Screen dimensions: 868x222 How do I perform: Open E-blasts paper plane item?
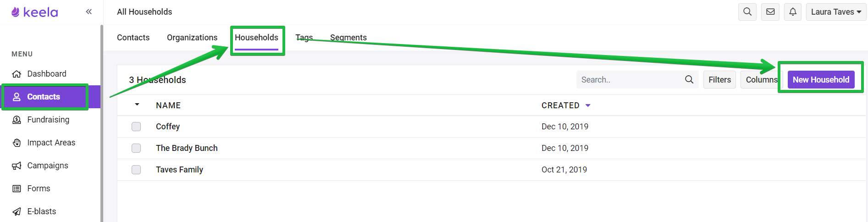pos(41,211)
